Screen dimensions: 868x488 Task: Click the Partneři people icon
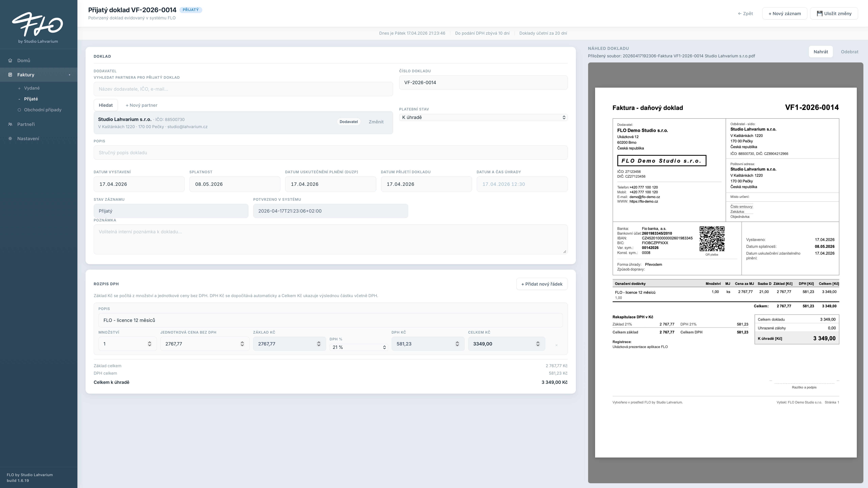[10, 124]
